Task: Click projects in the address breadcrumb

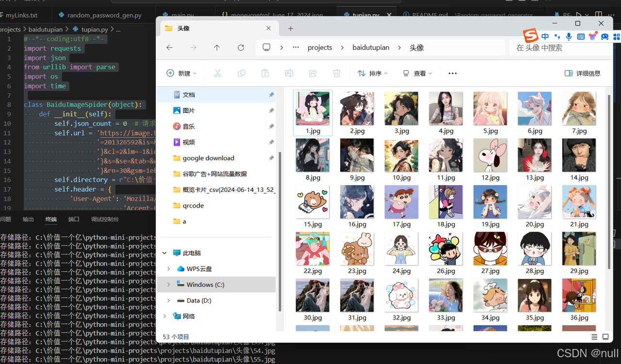Action: point(320,47)
